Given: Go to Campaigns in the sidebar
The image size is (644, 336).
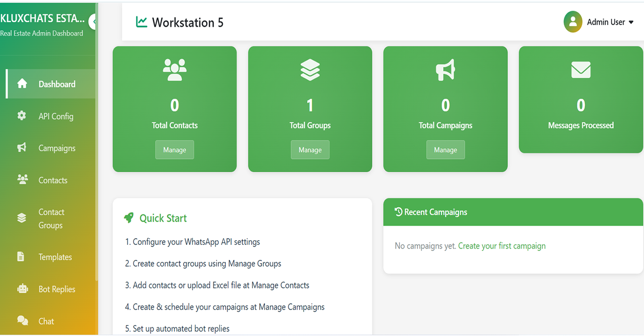Looking at the screenshot, I should pos(50,148).
